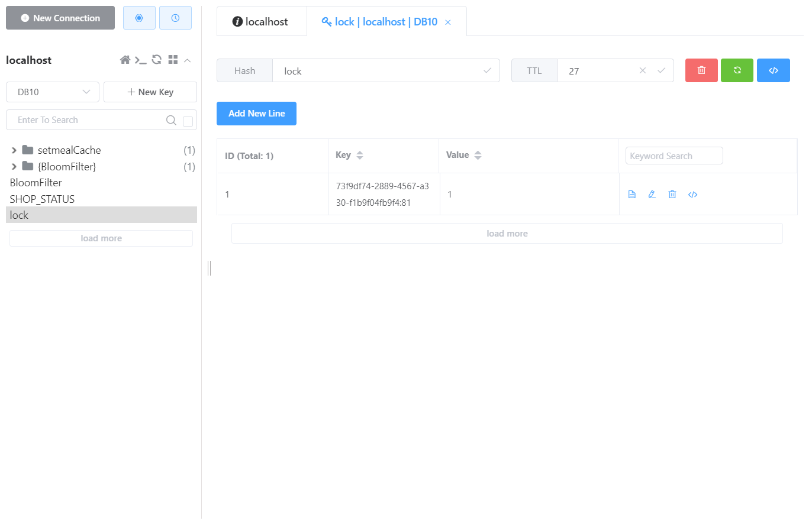Clear the TTL with X icon

(643, 70)
